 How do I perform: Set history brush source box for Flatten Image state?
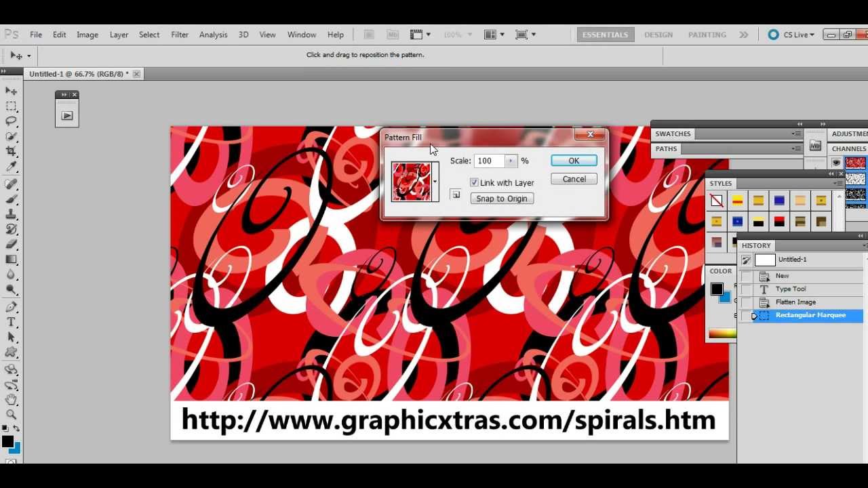[747, 302]
